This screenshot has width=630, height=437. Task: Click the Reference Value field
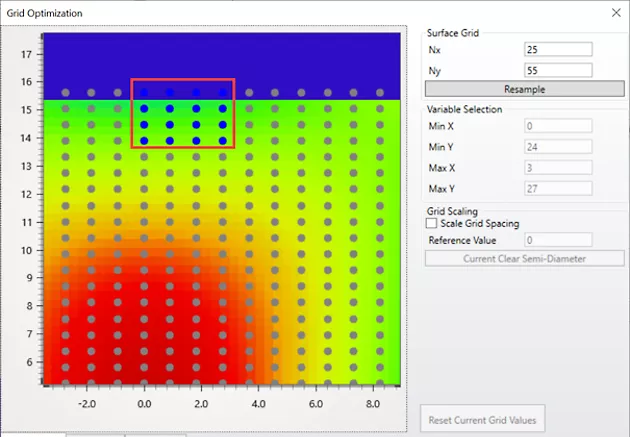(x=558, y=240)
